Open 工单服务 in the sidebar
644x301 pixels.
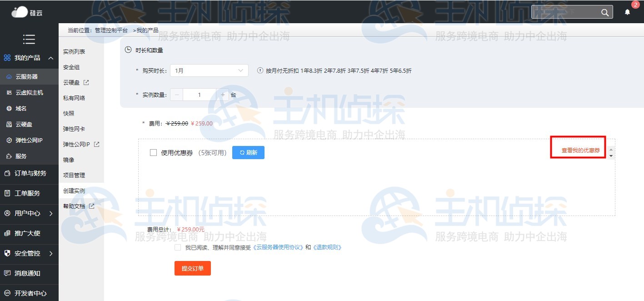pos(29,193)
